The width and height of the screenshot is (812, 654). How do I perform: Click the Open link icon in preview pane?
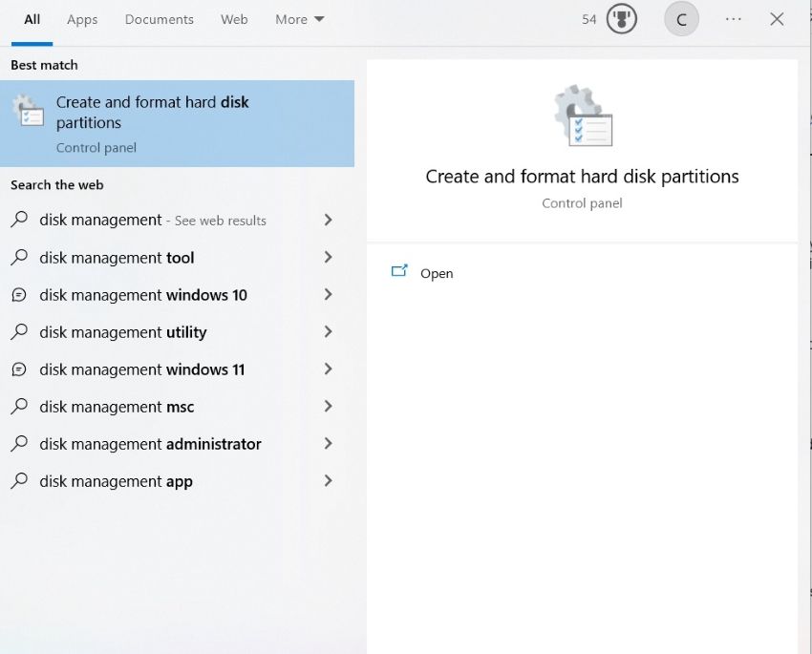(400, 272)
